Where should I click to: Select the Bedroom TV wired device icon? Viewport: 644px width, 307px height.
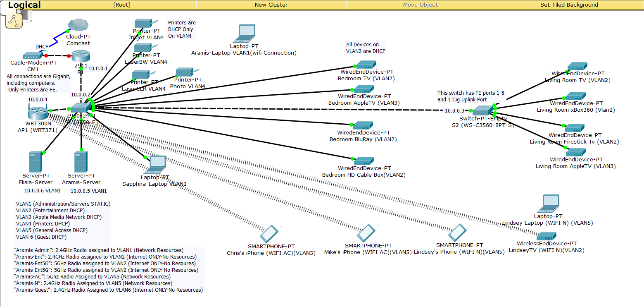pyautogui.click(x=365, y=65)
